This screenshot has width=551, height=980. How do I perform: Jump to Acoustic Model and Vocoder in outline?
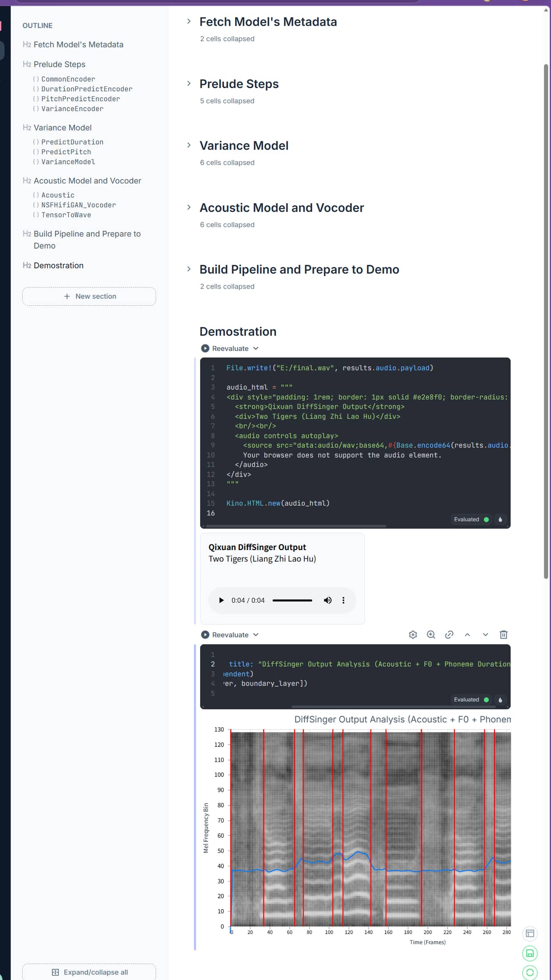(87, 181)
